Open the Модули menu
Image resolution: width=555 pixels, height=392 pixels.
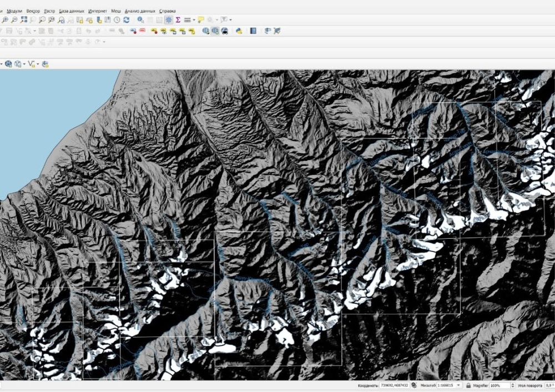(x=14, y=11)
